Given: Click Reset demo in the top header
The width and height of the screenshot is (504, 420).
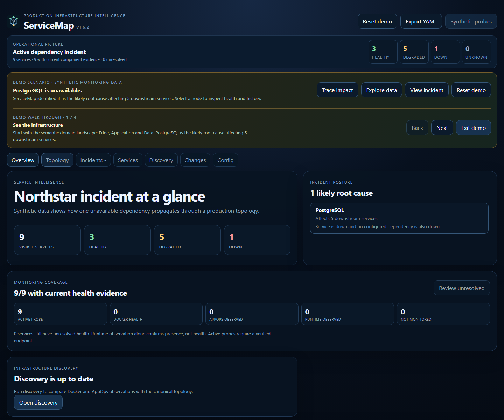Looking at the screenshot, I should (377, 21).
